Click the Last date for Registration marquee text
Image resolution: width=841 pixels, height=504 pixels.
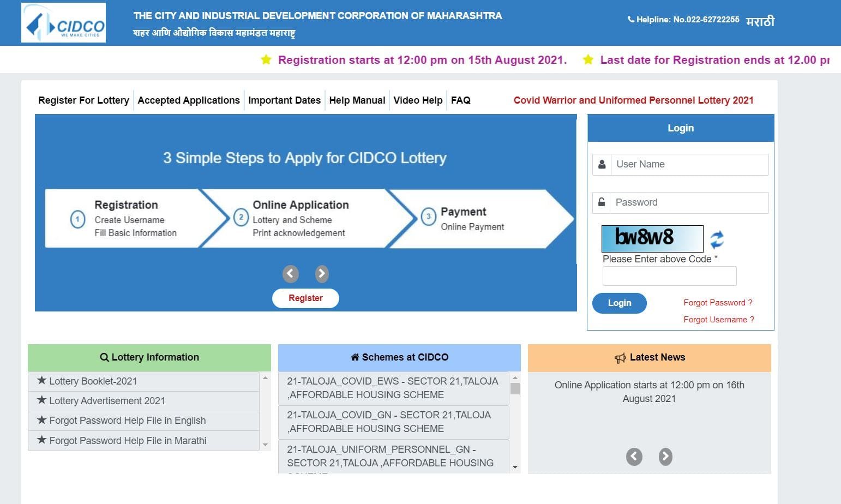click(715, 60)
